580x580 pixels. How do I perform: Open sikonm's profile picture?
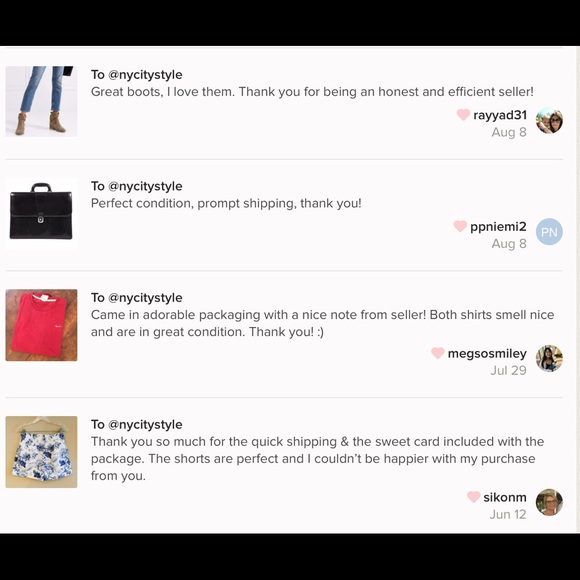(x=549, y=502)
